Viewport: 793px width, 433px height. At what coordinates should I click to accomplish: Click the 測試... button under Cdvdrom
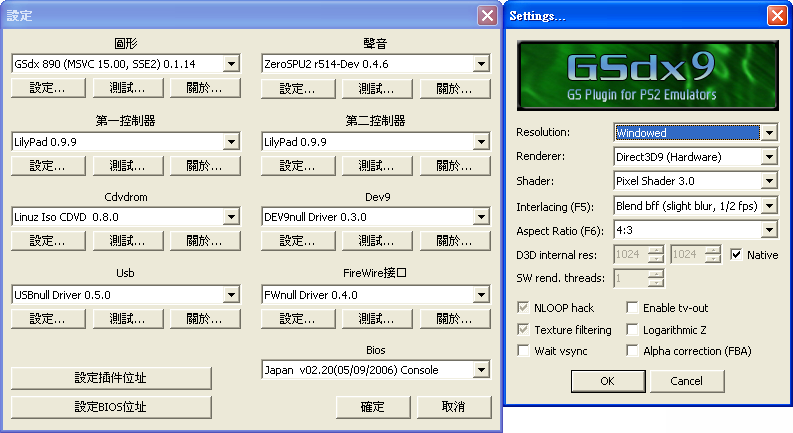coord(128,241)
